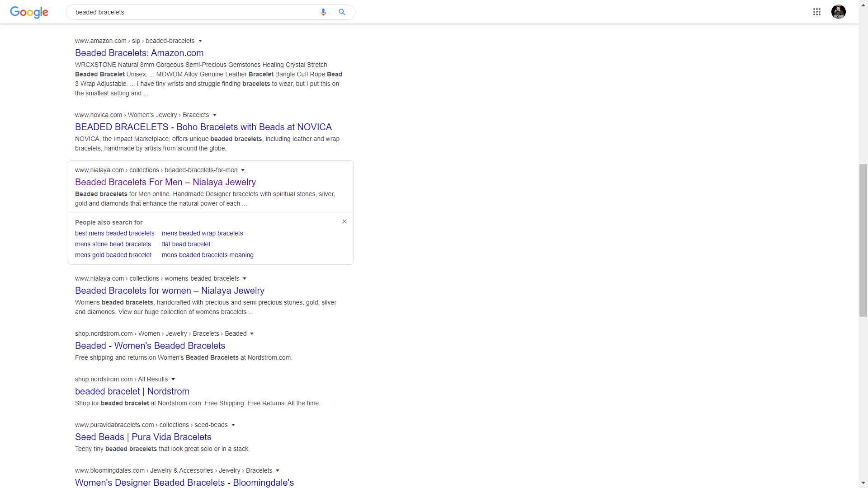Click the shop.nordstrom.com Women Jewelry breadcrumb
Viewport: 868px width, 488px height.
click(161, 333)
